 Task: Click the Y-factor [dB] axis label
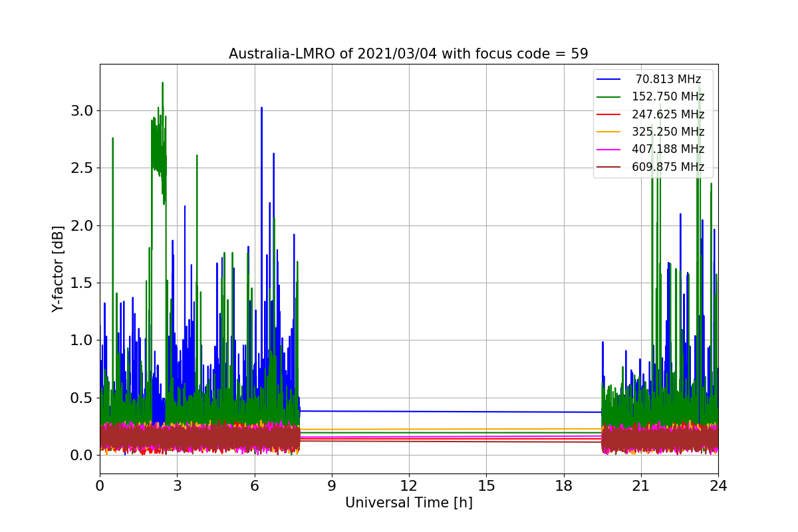tap(59, 269)
